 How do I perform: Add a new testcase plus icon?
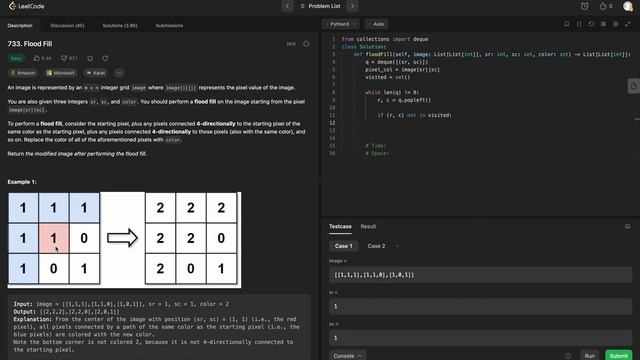click(x=397, y=246)
